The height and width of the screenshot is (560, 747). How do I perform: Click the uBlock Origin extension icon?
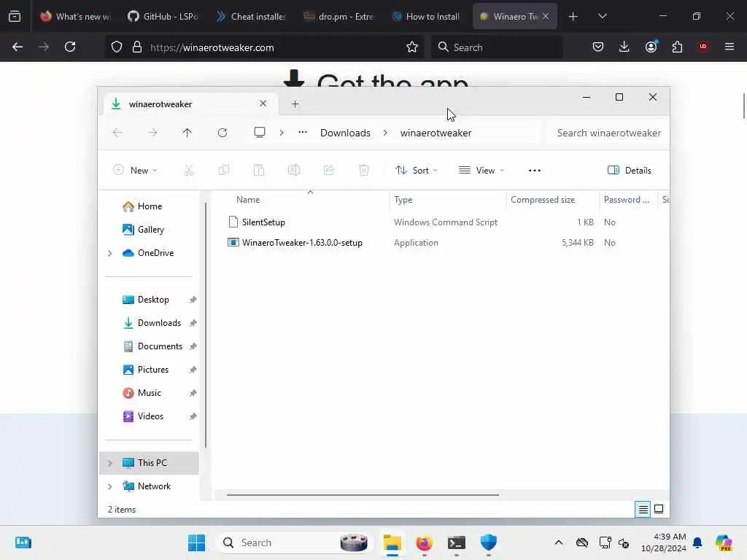tap(703, 47)
